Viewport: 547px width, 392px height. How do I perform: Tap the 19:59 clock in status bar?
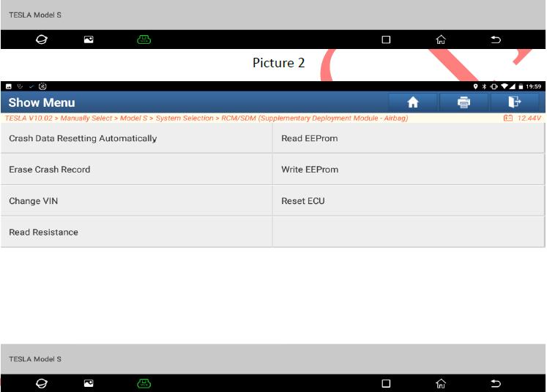pyautogui.click(x=533, y=86)
